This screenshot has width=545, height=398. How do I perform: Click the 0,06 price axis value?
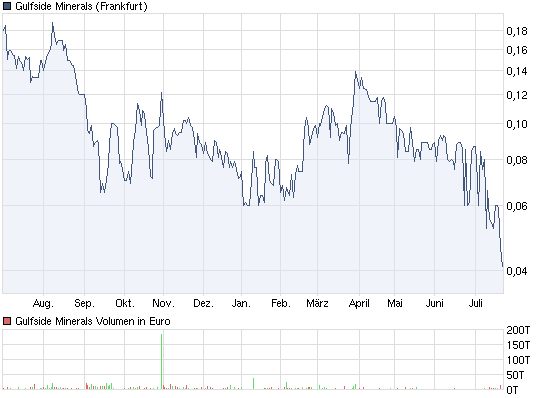tap(517, 206)
